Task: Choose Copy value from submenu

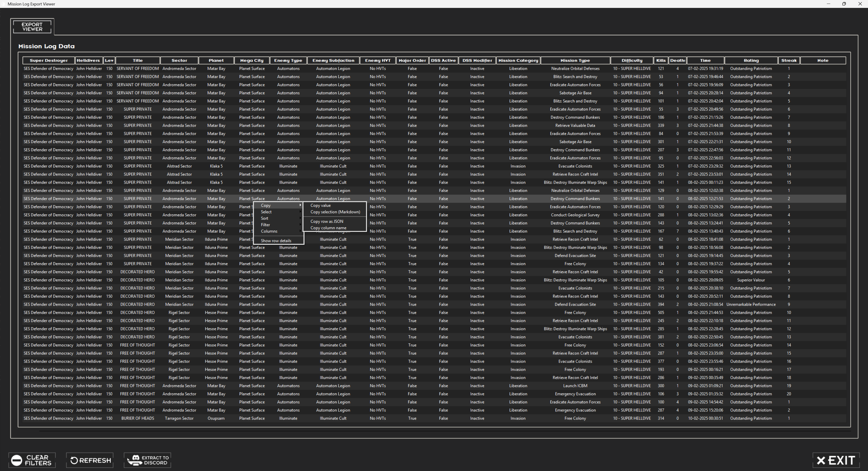Action: 320,205
